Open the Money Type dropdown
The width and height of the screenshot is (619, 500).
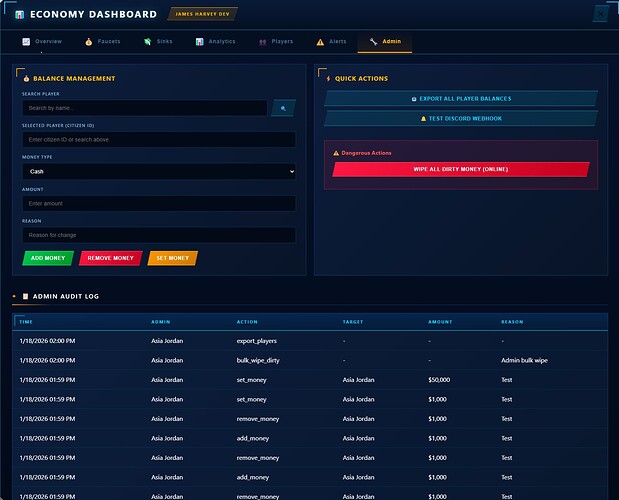tap(159, 172)
